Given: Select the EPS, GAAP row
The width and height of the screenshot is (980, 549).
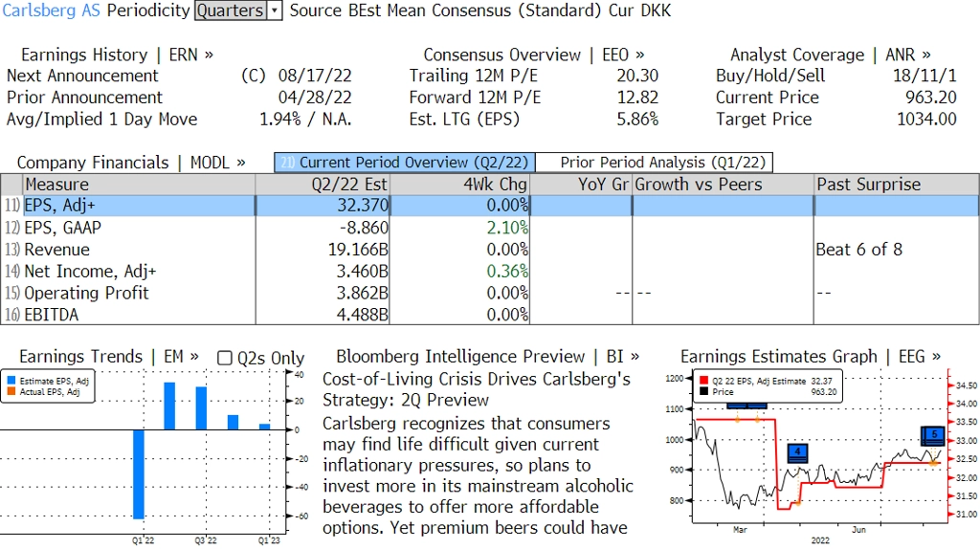Looking at the screenshot, I should [490, 228].
